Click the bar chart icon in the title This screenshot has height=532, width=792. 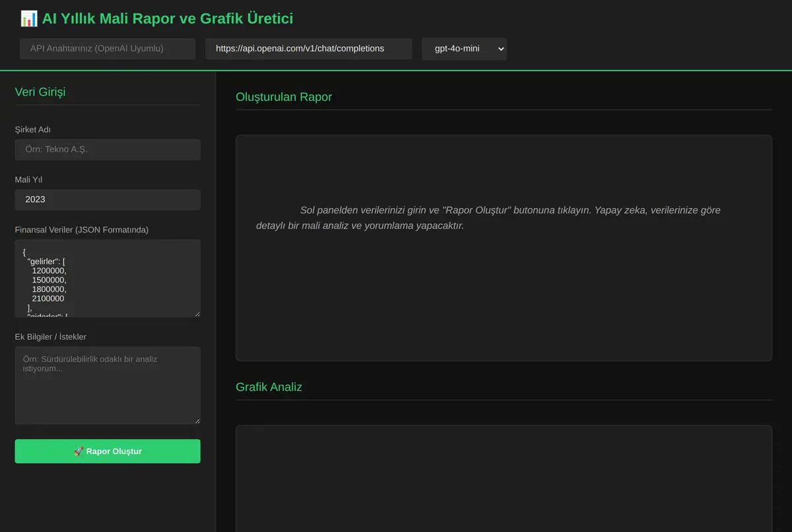(x=29, y=18)
